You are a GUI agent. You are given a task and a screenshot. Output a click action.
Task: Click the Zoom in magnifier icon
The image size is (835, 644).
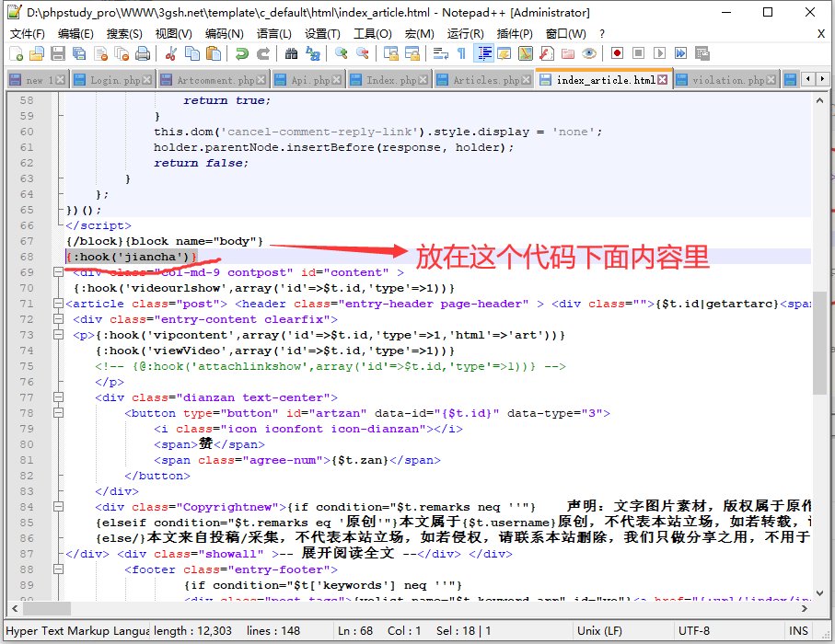click(x=342, y=53)
